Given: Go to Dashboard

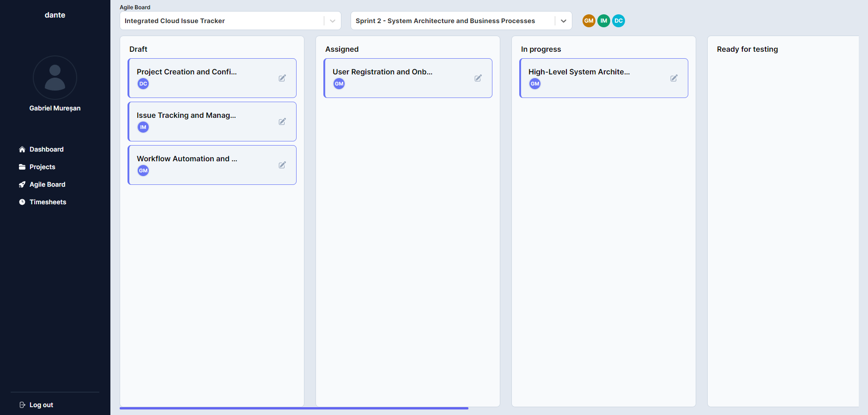Looking at the screenshot, I should point(47,149).
